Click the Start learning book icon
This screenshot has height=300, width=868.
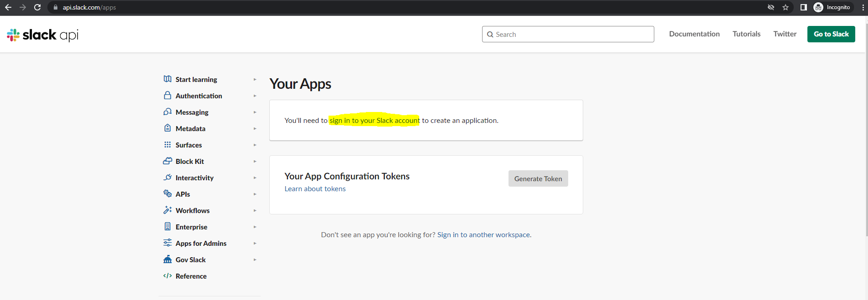[x=168, y=79]
